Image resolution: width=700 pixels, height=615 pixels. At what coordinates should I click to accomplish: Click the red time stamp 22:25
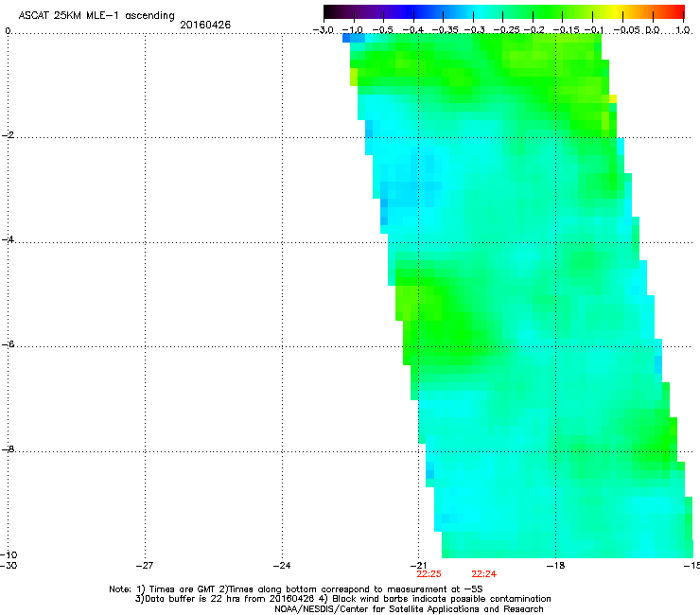(x=429, y=574)
